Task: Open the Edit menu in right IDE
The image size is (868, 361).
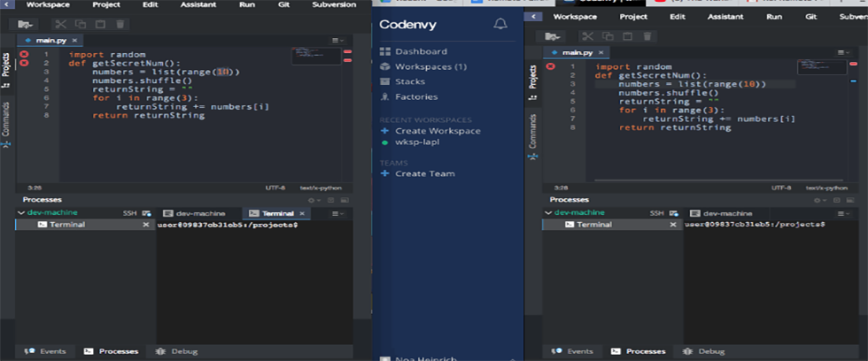Action: coord(678,17)
